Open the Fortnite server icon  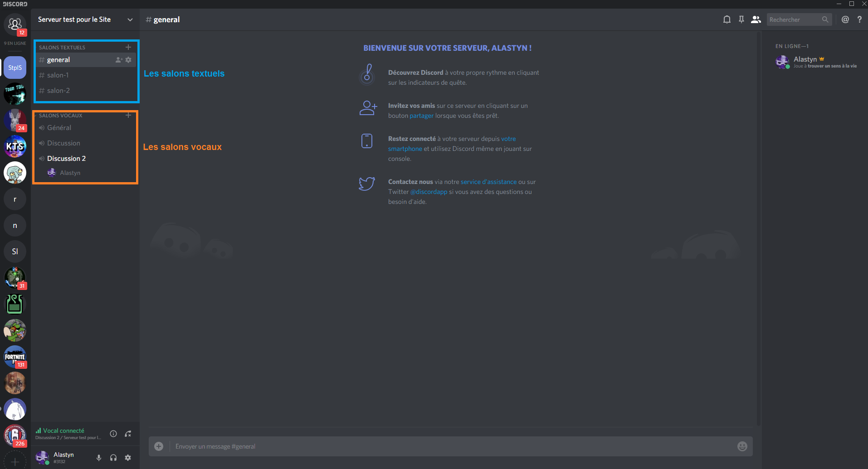[x=15, y=357]
